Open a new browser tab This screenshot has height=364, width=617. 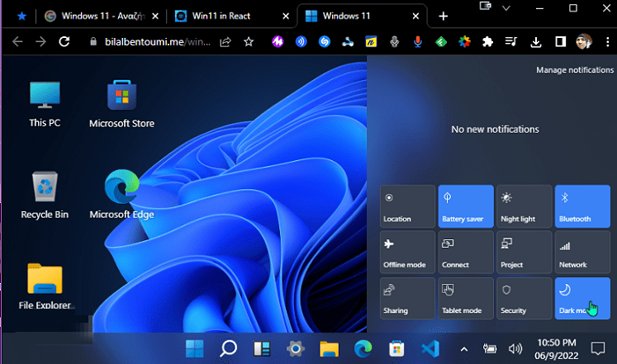[x=443, y=17]
